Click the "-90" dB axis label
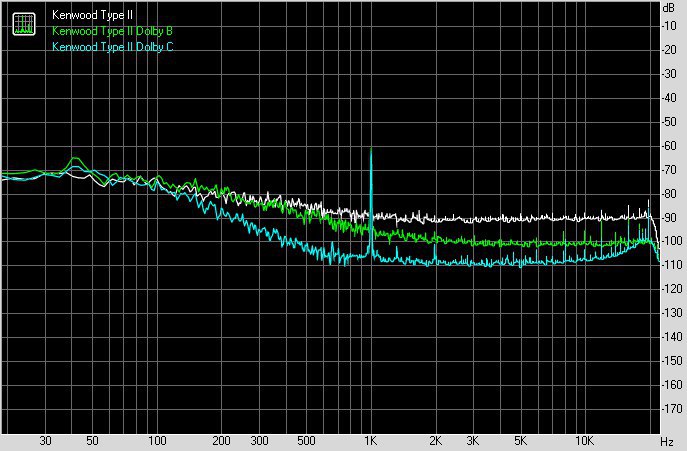 [x=669, y=217]
